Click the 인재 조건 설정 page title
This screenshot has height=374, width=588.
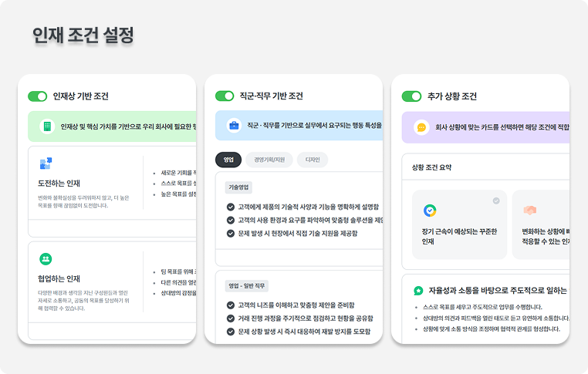[x=83, y=35]
